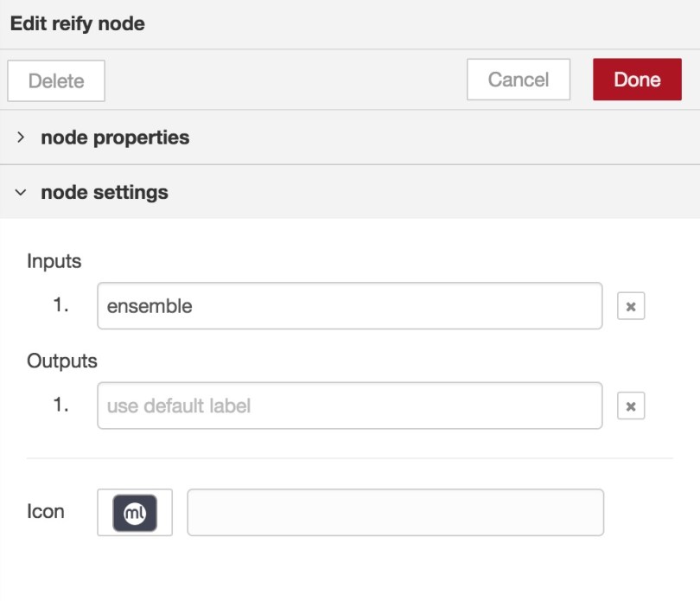Cancel editing the reify node
The image size is (700, 601).
[518, 80]
